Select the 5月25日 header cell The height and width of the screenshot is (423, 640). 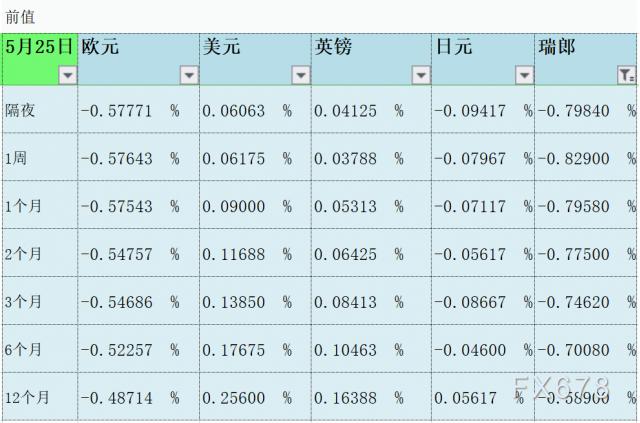40,59
